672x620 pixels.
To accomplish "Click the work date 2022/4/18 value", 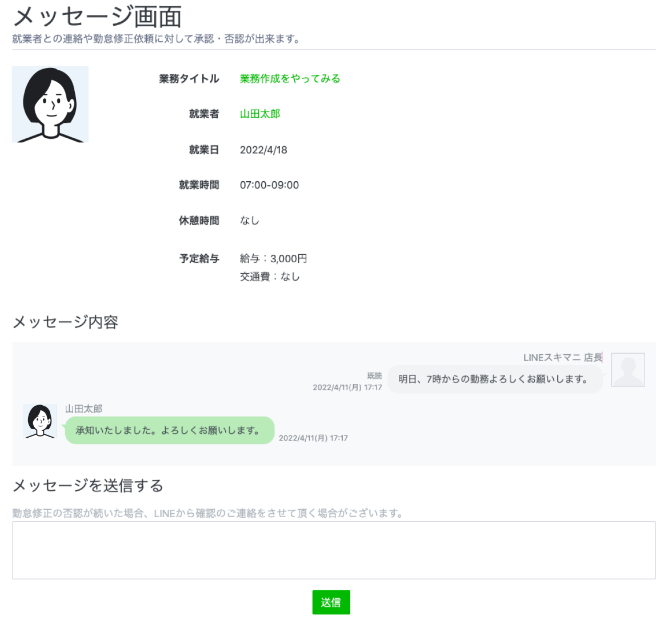I will pyautogui.click(x=263, y=150).
